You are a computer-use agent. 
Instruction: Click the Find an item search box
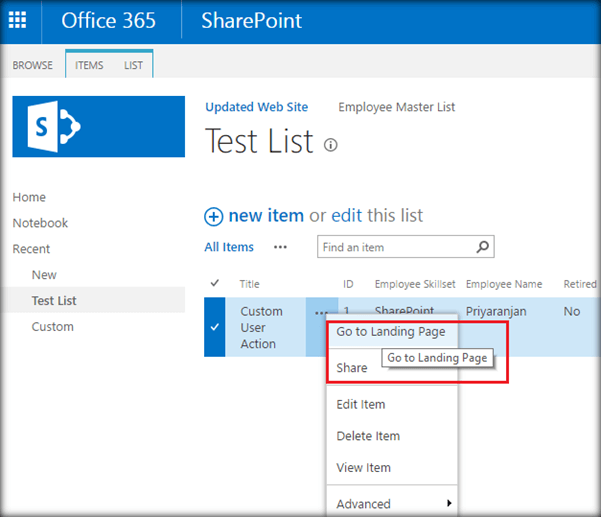click(394, 247)
